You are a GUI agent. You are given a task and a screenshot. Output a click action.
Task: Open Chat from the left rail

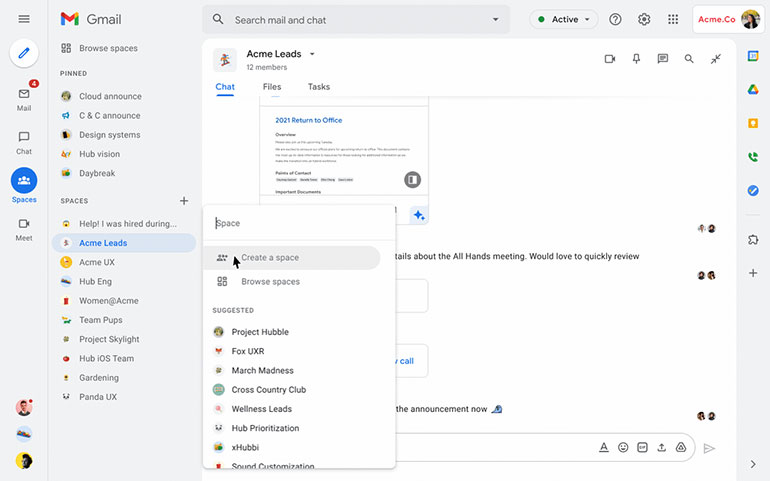click(24, 142)
